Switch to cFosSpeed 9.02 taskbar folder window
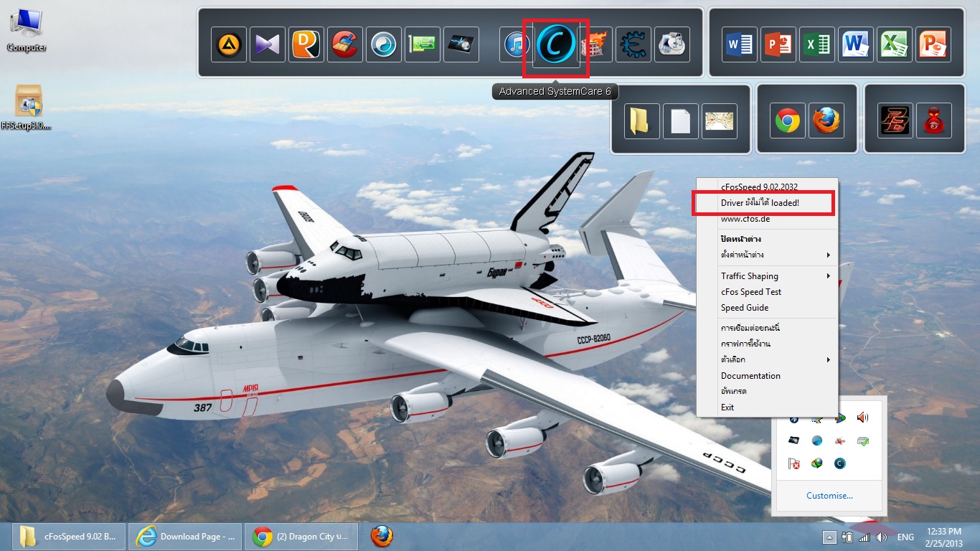Image resolution: width=980 pixels, height=551 pixels. (x=68, y=537)
